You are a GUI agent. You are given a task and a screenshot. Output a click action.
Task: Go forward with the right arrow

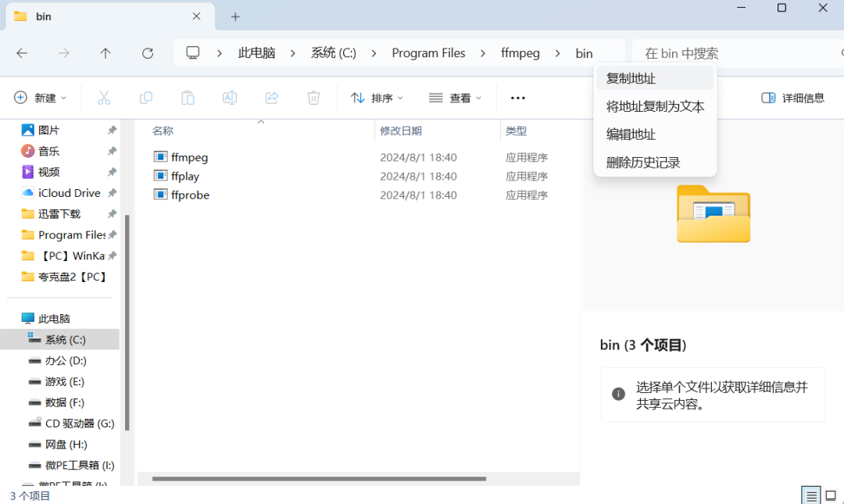(x=63, y=53)
